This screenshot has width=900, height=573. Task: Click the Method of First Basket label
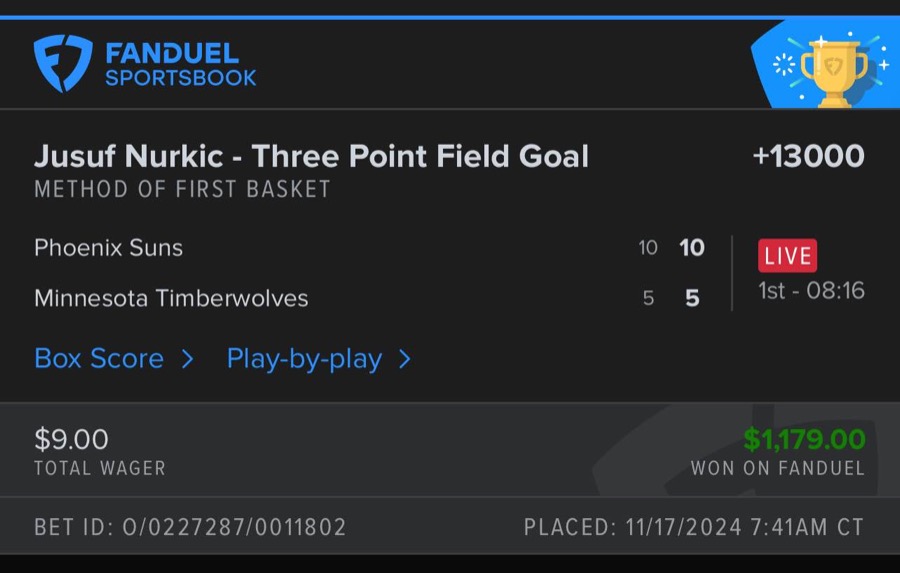[x=182, y=189]
